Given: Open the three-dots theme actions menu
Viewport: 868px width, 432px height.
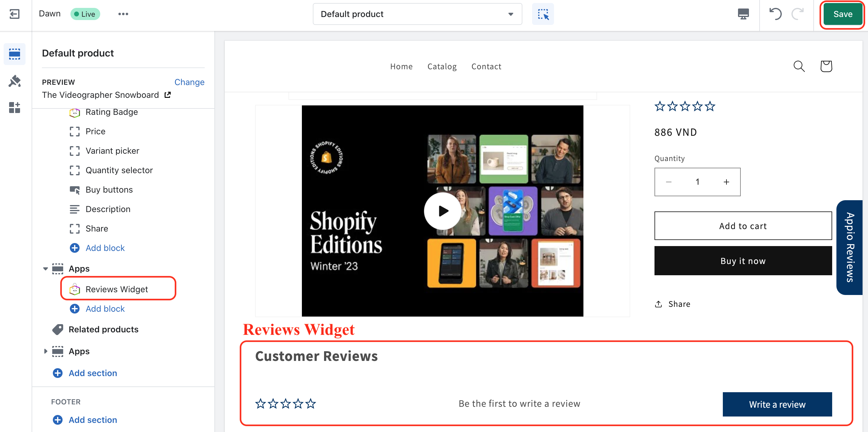Looking at the screenshot, I should point(123,14).
